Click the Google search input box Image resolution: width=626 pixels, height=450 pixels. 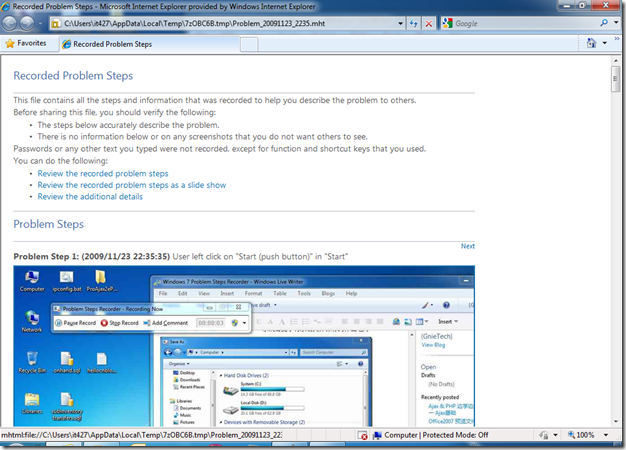(525, 24)
